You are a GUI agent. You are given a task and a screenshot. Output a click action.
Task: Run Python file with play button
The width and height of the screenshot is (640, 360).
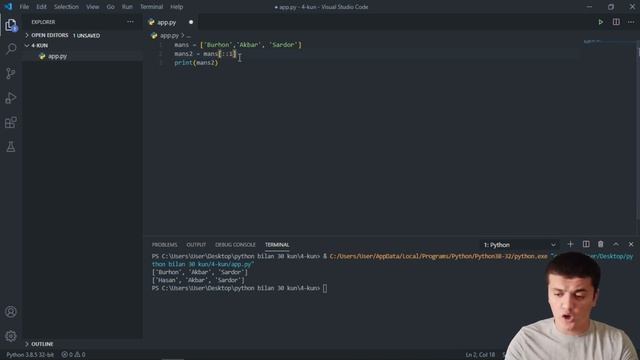click(x=601, y=22)
